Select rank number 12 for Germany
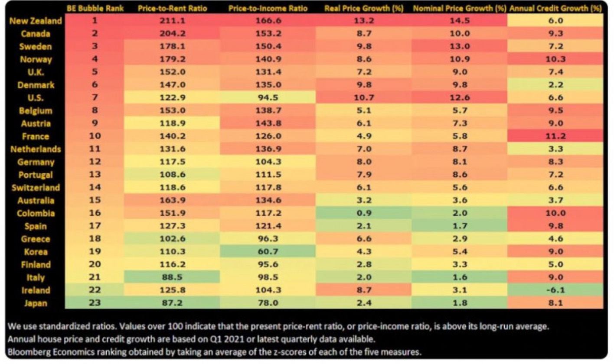Screen dimensions: 614x364 (95, 162)
